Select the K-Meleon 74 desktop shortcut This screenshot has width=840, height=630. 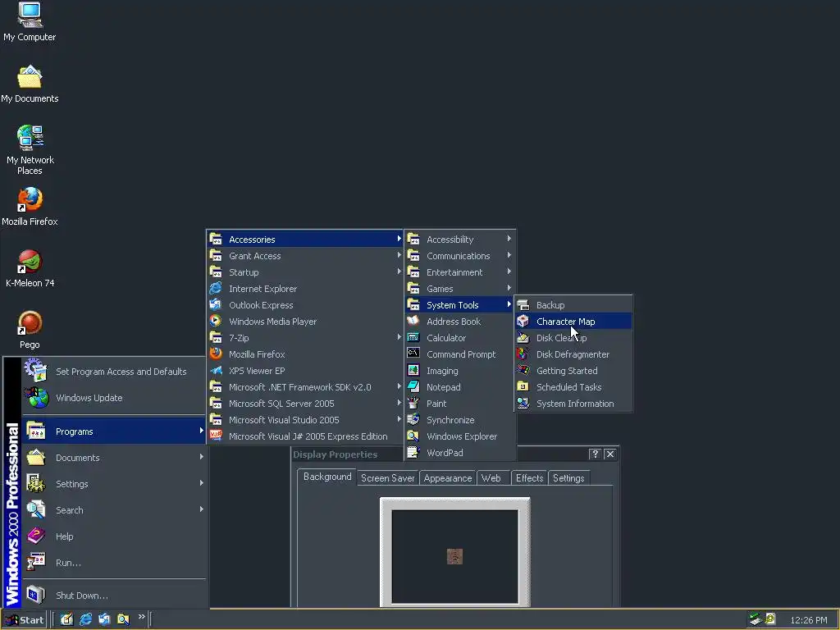click(x=30, y=268)
